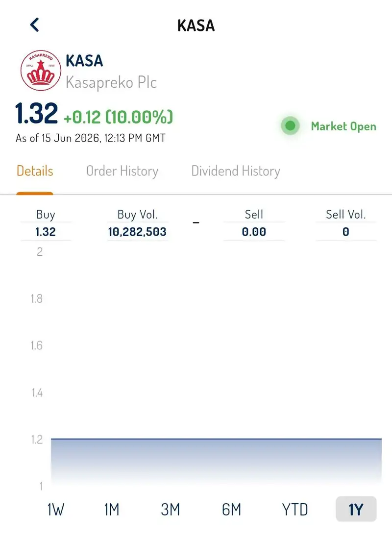Click the Buy Vol. value 10,282,503
The image size is (392, 538).
[x=137, y=232]
